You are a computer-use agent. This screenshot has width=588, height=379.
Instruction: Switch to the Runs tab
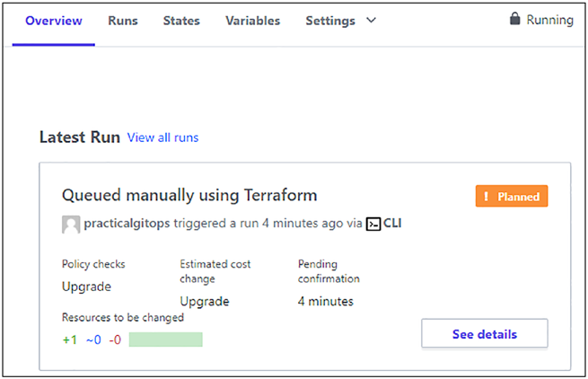(123, 21)
